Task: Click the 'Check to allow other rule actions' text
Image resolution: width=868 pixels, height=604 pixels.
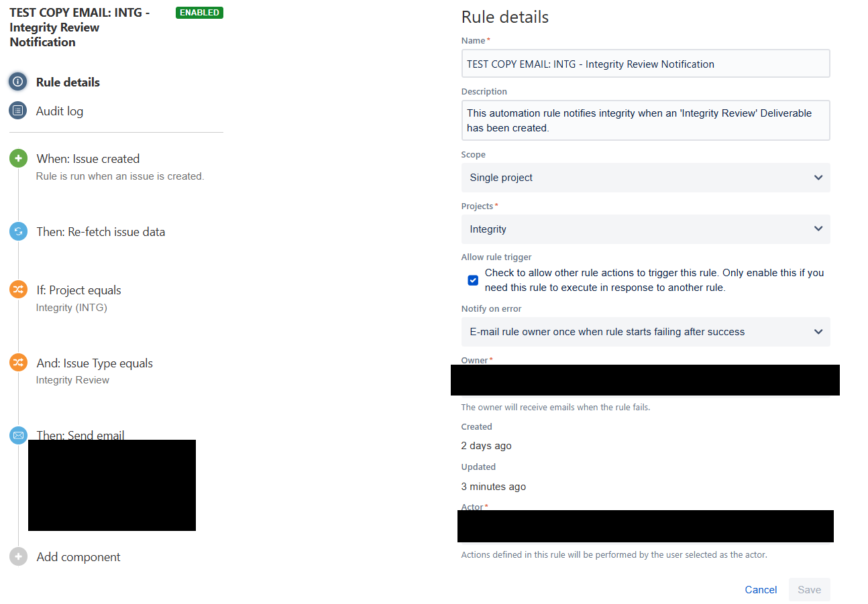Action: (654, 280)
